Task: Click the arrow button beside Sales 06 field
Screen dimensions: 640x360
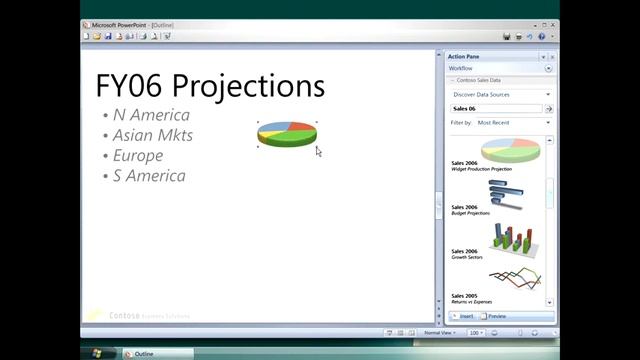Action: click(x=549, y=109)
